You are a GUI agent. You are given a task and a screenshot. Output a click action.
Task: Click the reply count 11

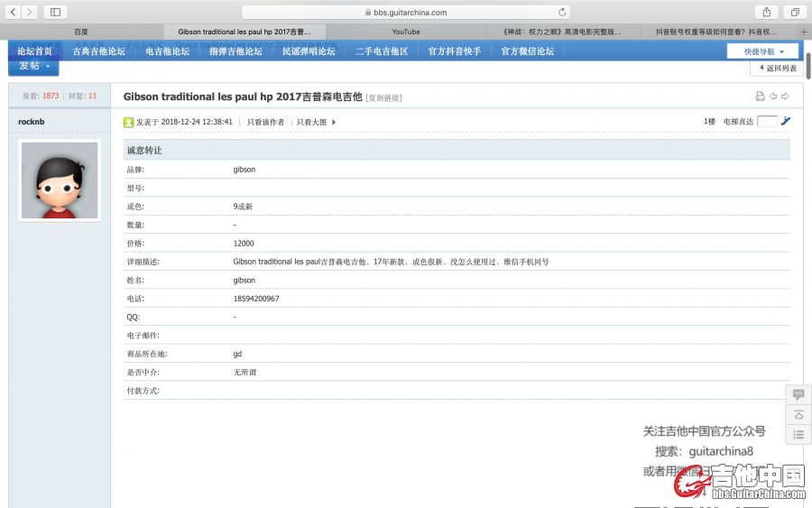click(92, 96)
